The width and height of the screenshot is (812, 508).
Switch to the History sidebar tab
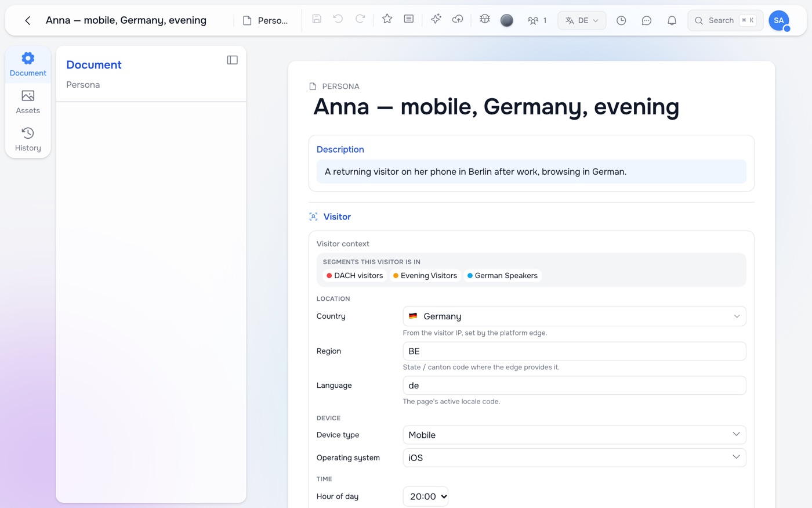point(28,140)
